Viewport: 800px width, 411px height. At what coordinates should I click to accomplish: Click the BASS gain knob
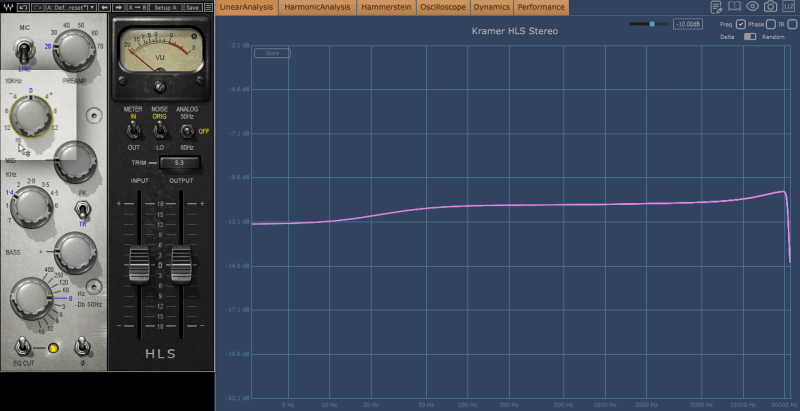point(75,252)
